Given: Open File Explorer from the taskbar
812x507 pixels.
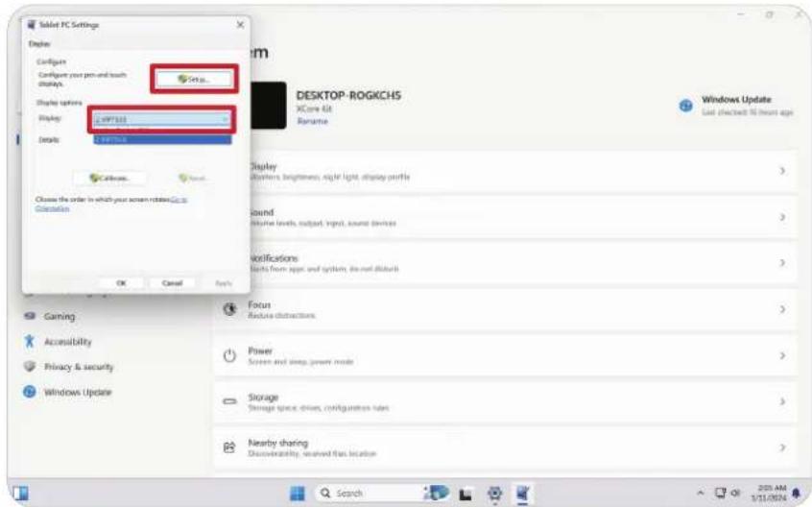Looking at the screenshot, I should (466, 495).
